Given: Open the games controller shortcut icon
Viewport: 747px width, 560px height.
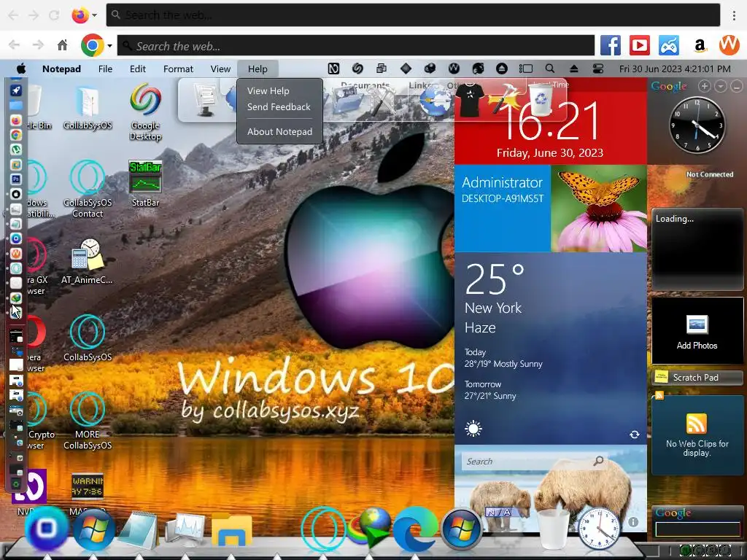Looking at the screenshot, I should point(669,46).
